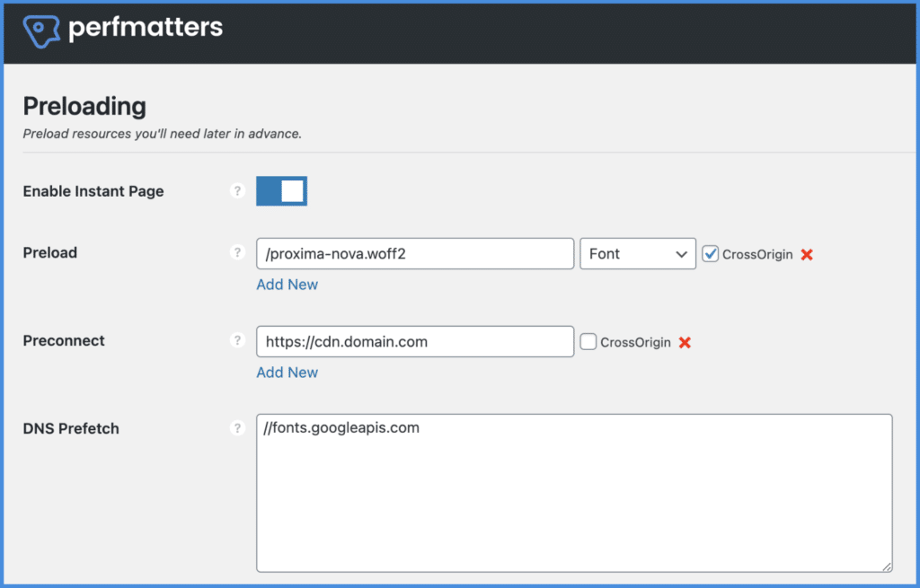Click the DNS Prefetch label
This screenshot has width=920, height=588.
[x=71, y=429]
